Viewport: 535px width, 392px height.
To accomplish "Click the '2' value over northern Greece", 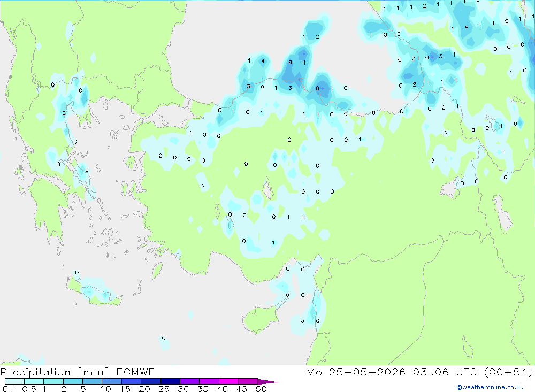I will [64, 113].
